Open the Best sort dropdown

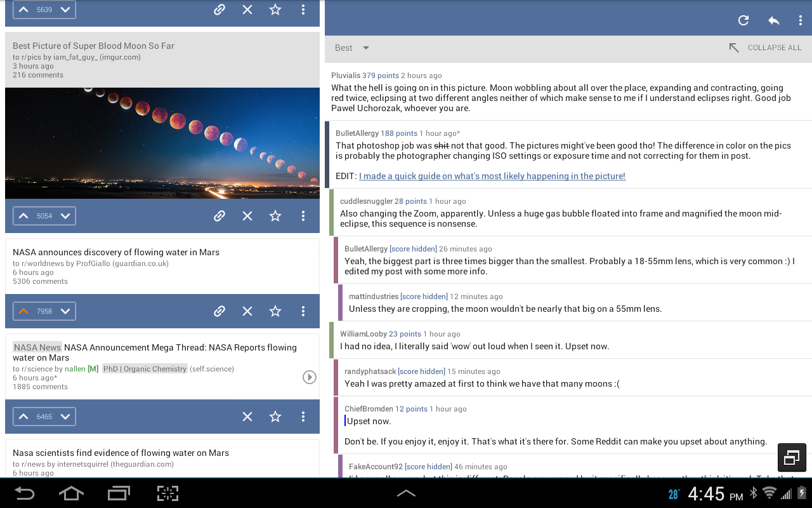point(352,48)
